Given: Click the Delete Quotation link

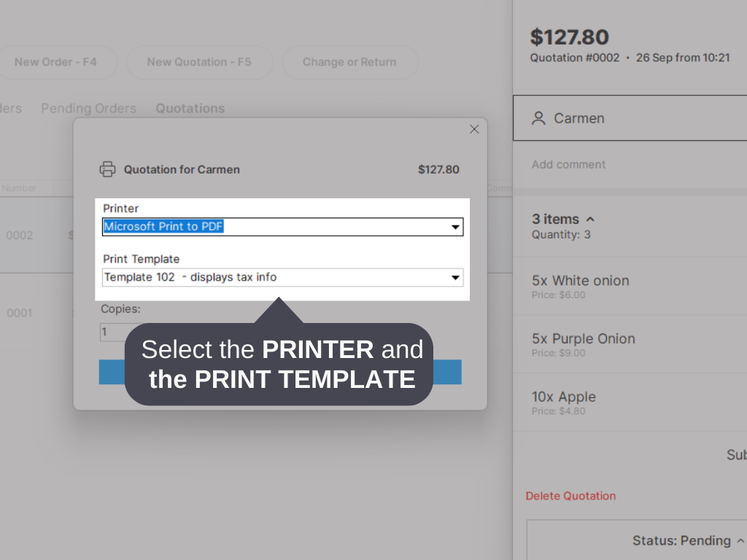Looking at the screenshot, I should pyautogui.click(x=570, y=496).
